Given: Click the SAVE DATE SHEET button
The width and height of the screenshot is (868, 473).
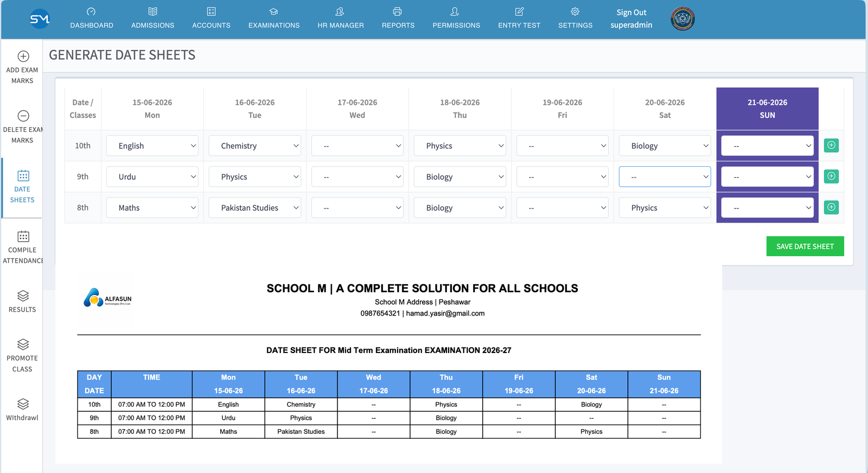Looking at the screenshot, I should pos(805,246).
